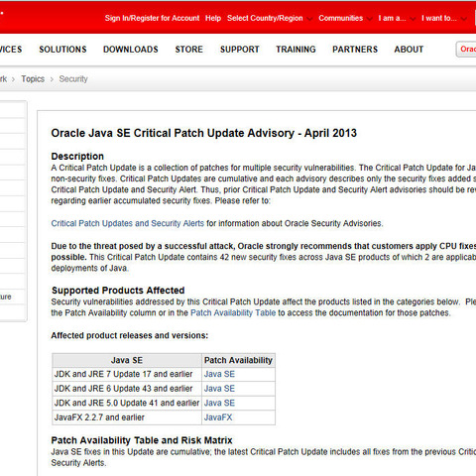Expand the 'I am a...' dropdown
The image size is (476, 476).
click(x=397, y=18)
